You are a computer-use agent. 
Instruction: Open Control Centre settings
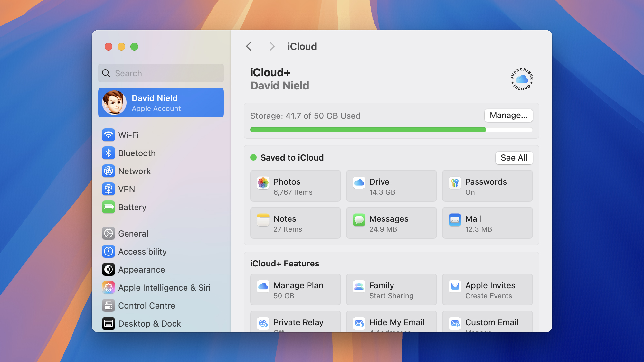(109, 305)
